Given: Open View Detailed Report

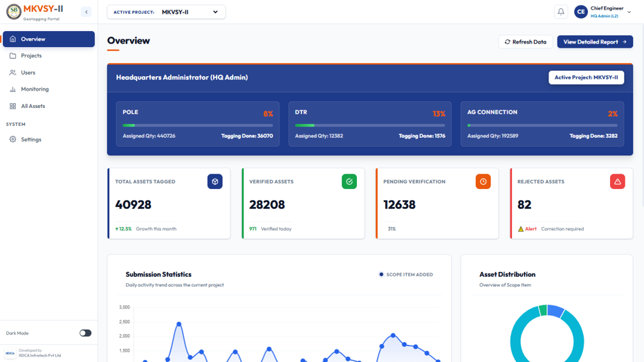Looking at the screenshot, I should point(595,42).
